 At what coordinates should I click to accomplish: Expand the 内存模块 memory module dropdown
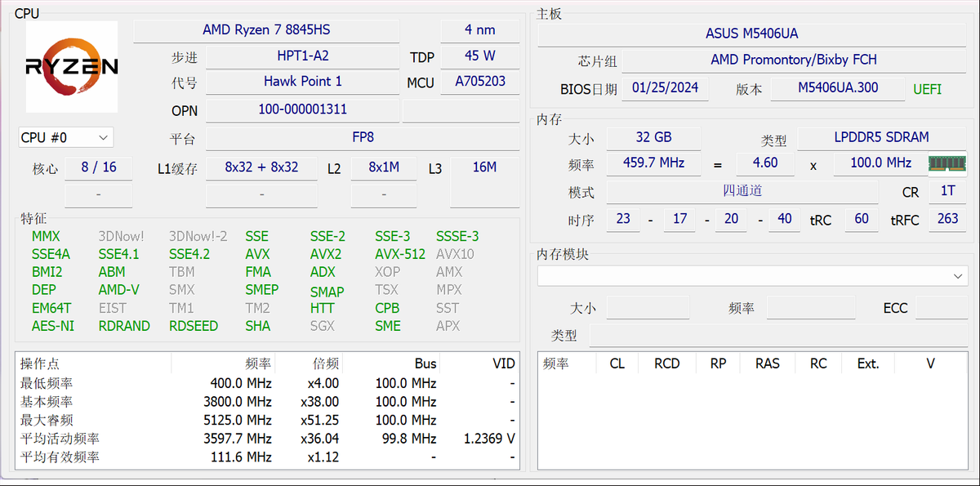tap(752, 276)
